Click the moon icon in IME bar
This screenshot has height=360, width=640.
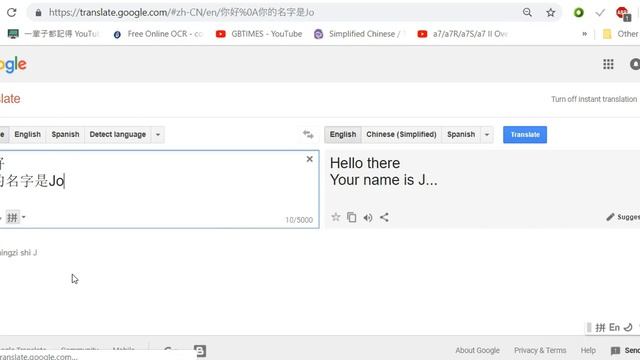[x=629, y=327]
